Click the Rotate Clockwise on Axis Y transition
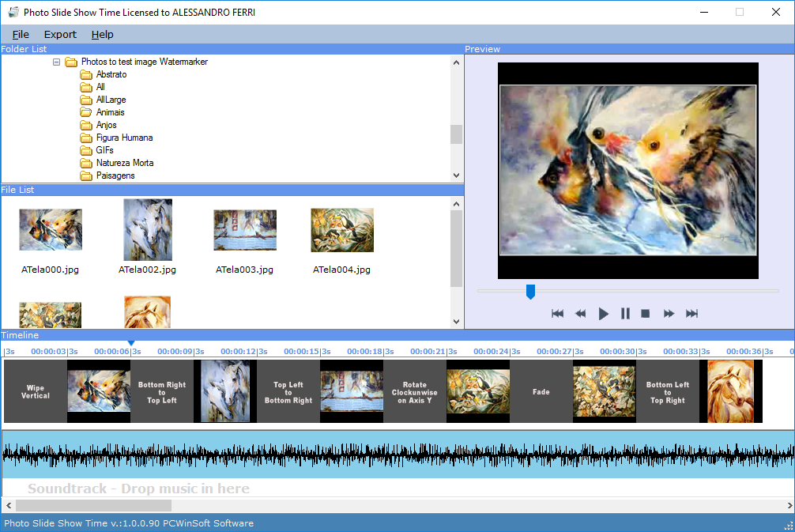Image resolution: width=795 pixels, height=532 pixels. [415, 392]
